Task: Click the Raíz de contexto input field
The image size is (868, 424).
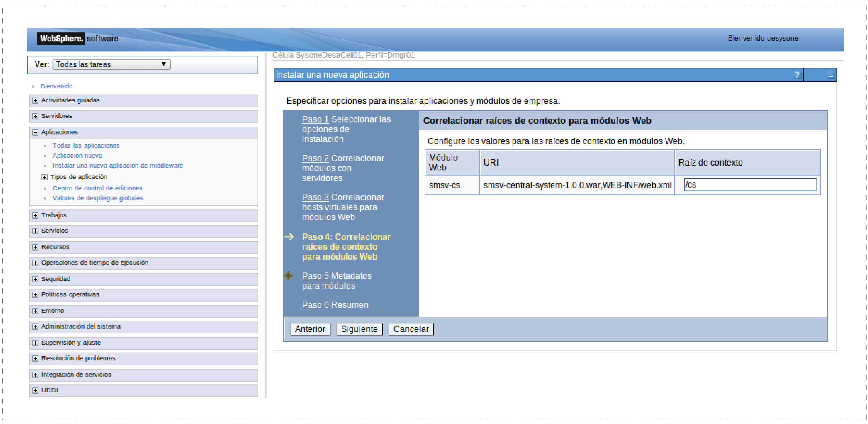Action: pos(750,185)
